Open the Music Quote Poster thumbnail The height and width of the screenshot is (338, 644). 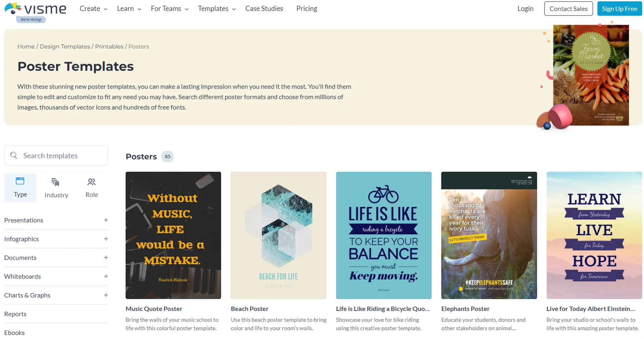[x=173, y=235]
